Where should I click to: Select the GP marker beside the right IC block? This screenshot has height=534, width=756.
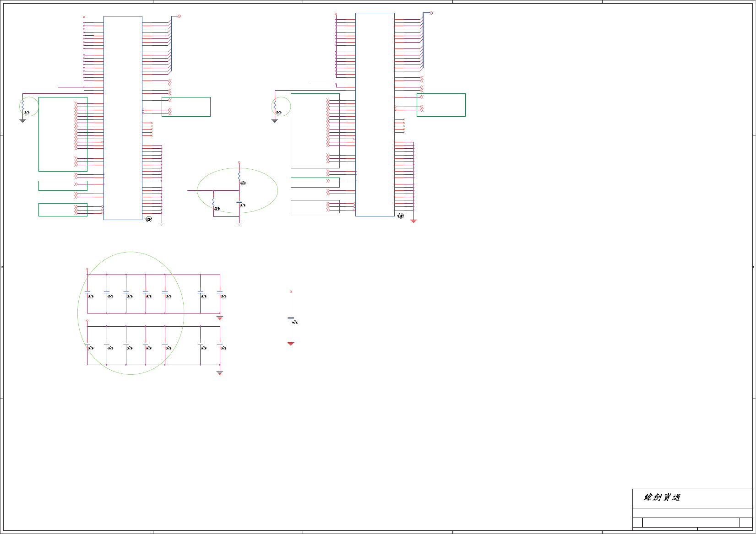pos(401,216)
